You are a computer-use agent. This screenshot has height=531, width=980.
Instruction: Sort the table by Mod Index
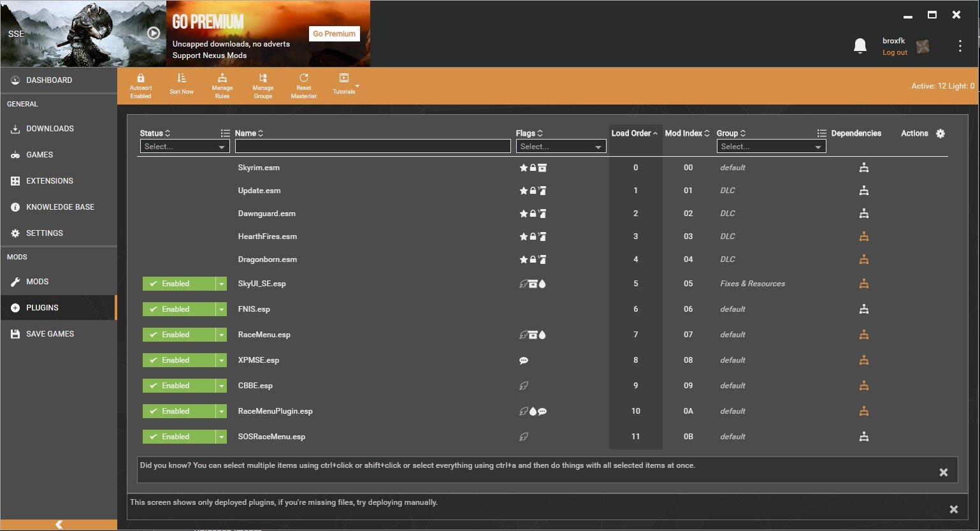point(688,133)
